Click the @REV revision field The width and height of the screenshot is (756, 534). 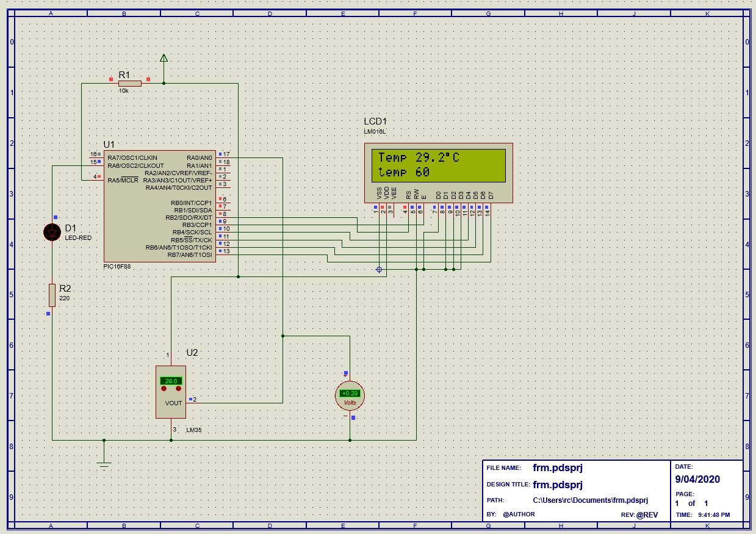[647, 514]
